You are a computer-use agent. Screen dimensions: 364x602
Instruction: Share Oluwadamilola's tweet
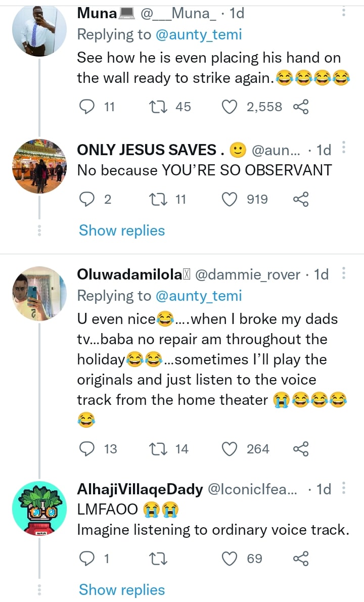[301, 449]
